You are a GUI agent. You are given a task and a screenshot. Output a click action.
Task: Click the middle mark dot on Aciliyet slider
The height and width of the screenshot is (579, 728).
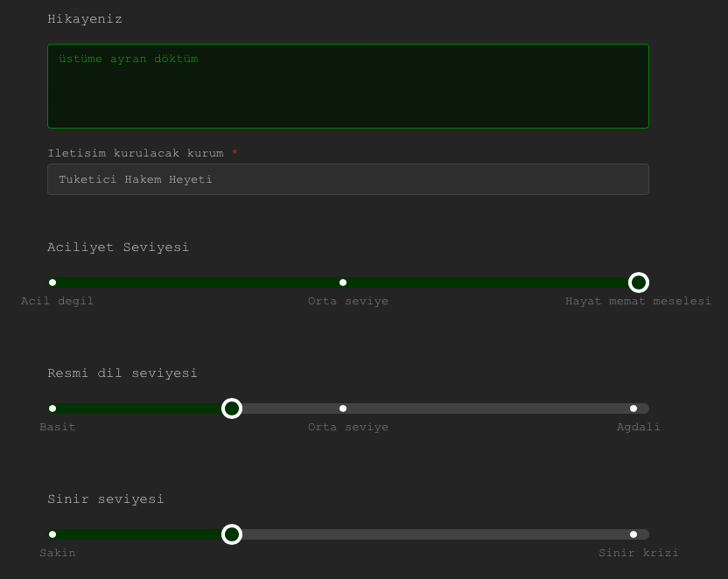click(343, 283)
